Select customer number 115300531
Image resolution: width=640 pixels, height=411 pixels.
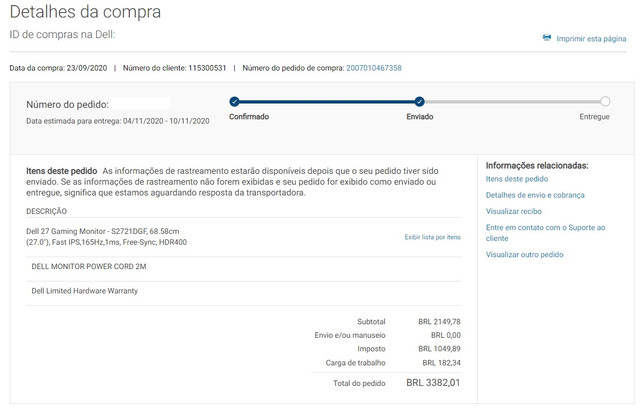pyautogui.click(x=207, y=68)
